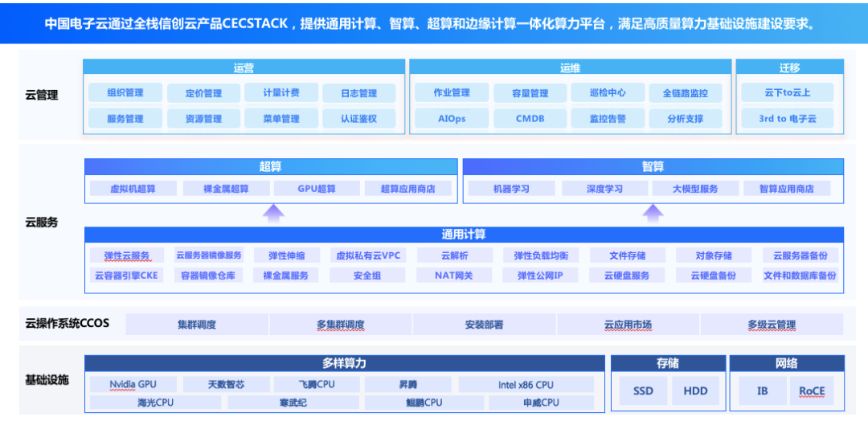
Task: Select the 文件存储 box
Action: (x=627, y=255)
